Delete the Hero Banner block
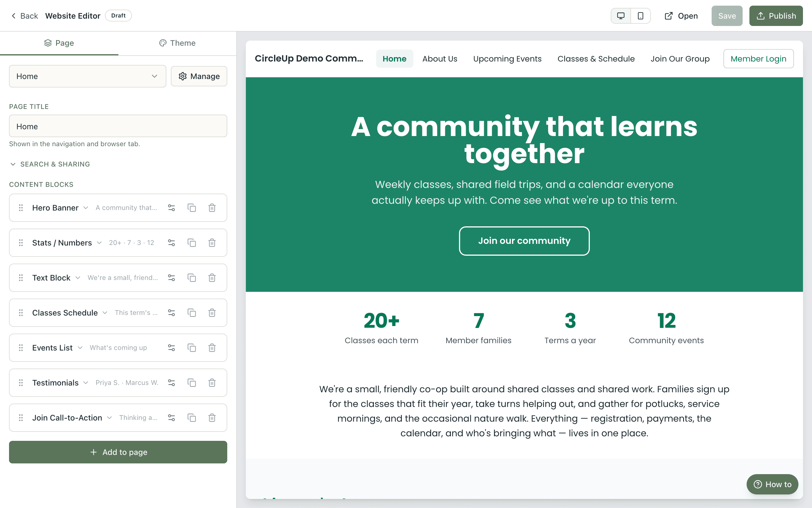This screenshot has width=812, height=508. click(212, 208)
